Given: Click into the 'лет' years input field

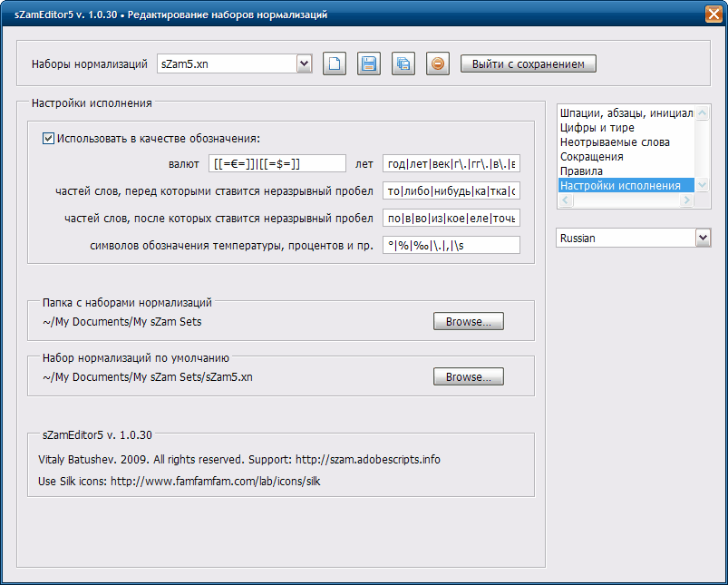Looking at the screenshot, I should pyautogui.click(x=451, y=163).
